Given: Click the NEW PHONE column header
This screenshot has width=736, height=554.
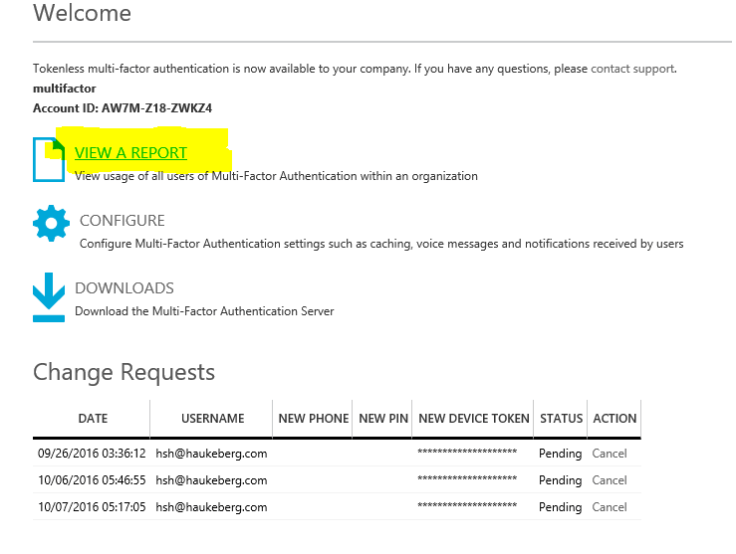Looking at the screenshot, I should click(313, 418).
